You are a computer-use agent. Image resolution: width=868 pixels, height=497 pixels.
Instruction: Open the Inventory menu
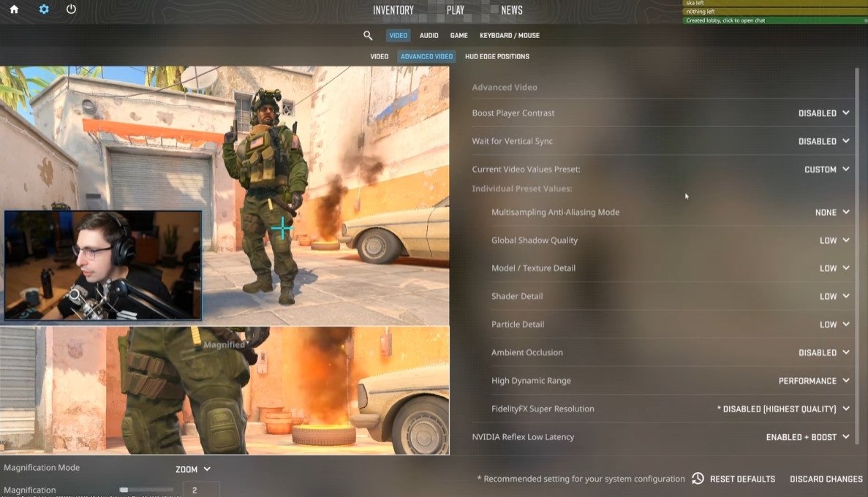pos(393,10)
